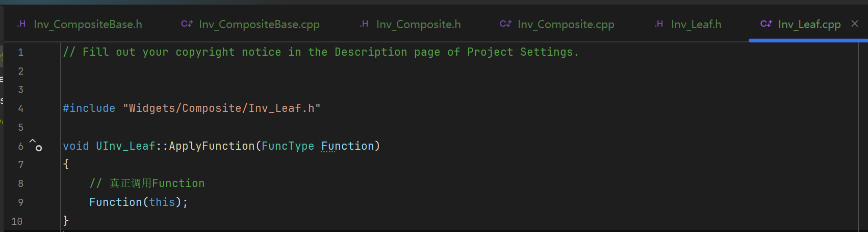Place cursor on the 'this' keyword
The image size is (868, 232).
(x=162, y=202)
